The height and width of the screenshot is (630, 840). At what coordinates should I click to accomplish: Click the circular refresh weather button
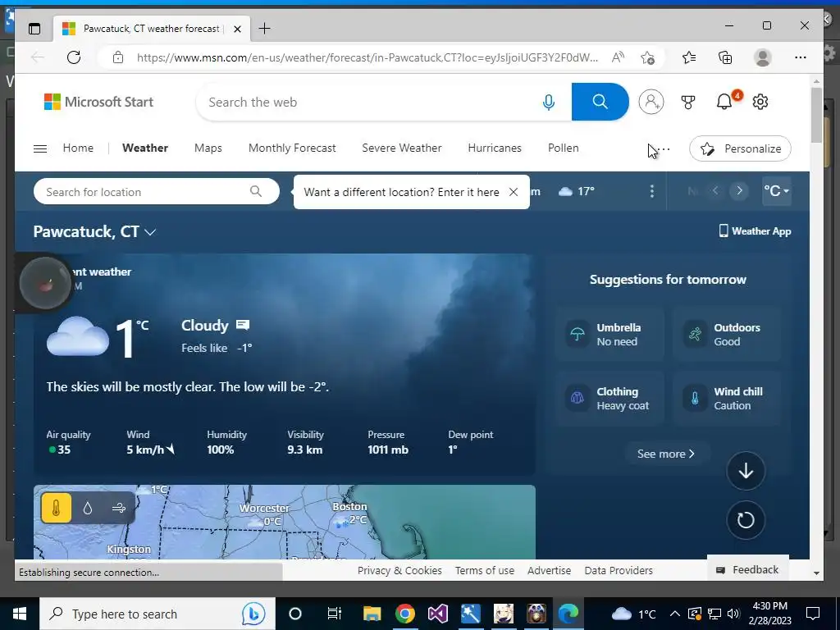745,519
